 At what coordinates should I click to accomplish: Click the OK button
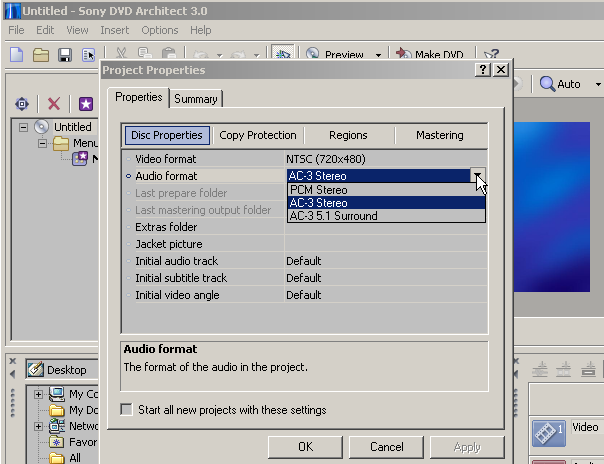305,447
